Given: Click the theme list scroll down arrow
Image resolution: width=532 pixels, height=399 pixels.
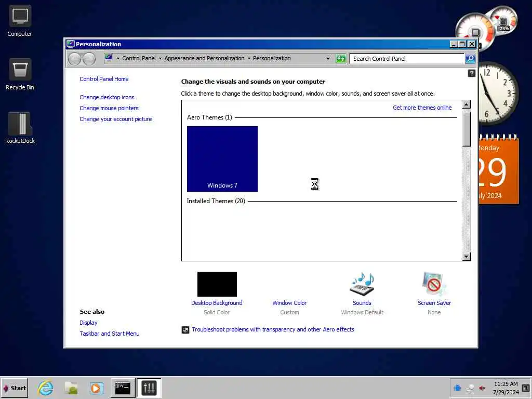Looking at the screenshot, I should pos(467,257).
